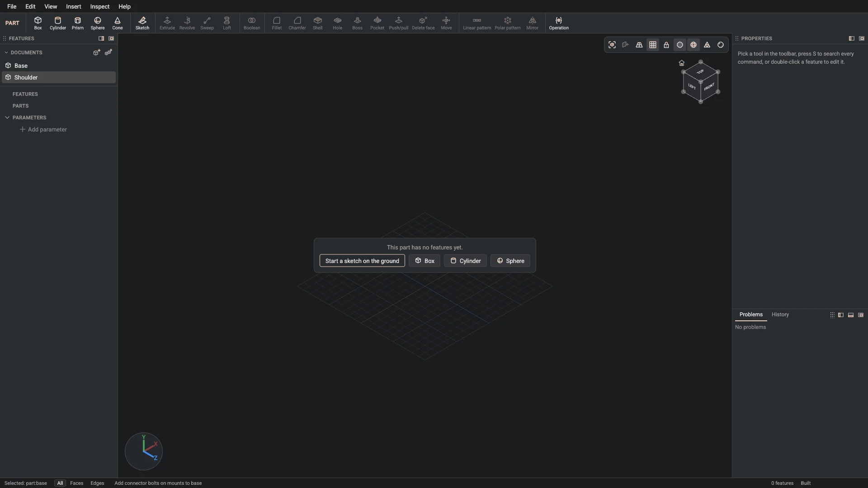This screenshot has width=868, height=488.
Task: Click the TOP face of the view cube
Action: (700, 72)
